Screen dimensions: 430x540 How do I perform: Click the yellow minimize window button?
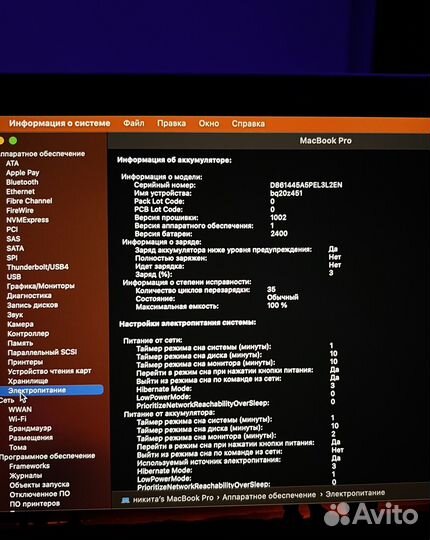(x=1, y=141)
